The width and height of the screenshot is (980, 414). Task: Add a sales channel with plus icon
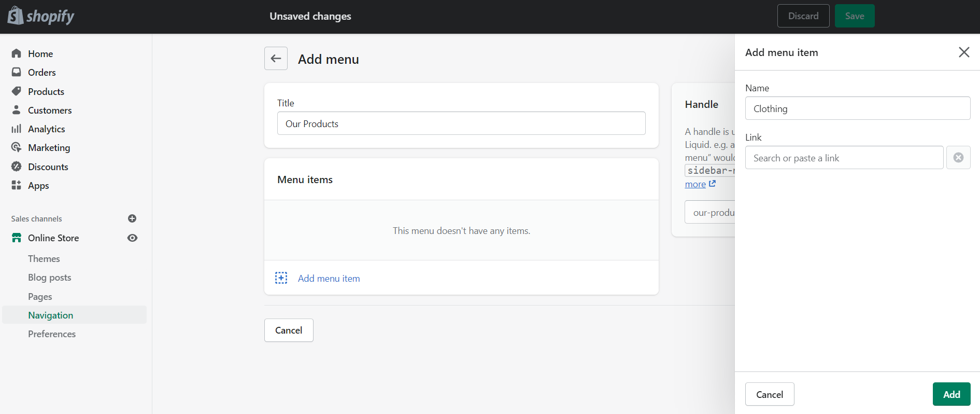(132, 218)
